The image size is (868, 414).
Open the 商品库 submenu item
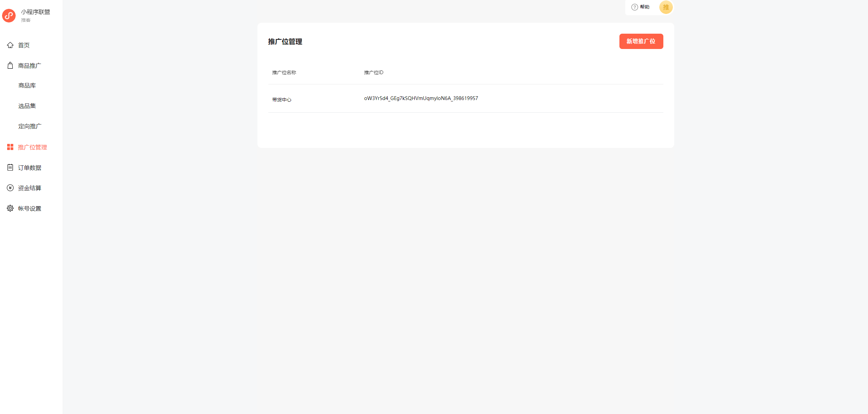click(27, 85)
